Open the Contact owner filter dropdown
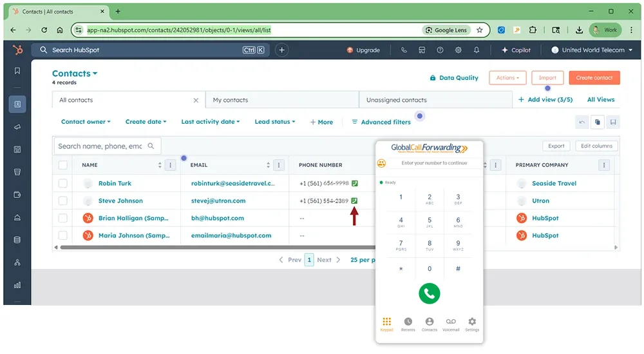Screen dimensions: 644x354 click(x=86, y=122)
